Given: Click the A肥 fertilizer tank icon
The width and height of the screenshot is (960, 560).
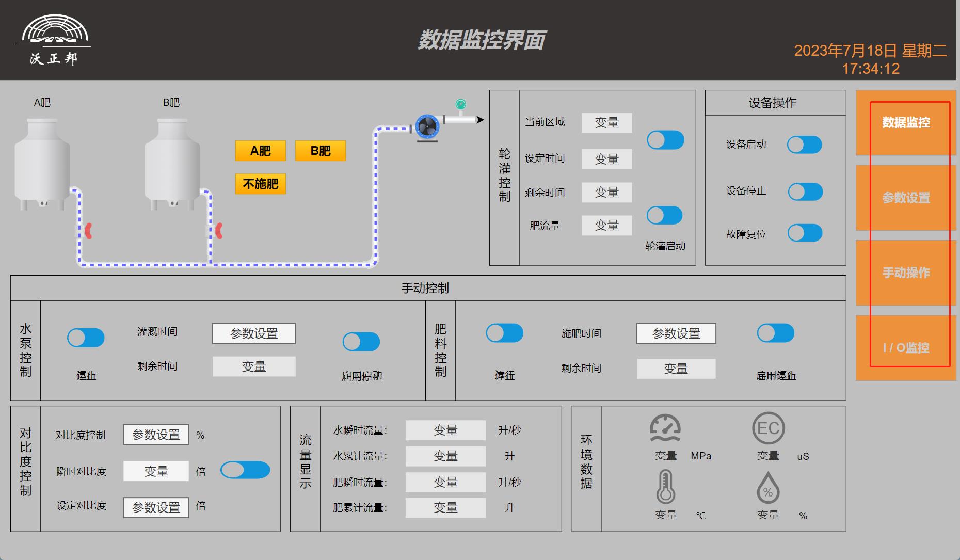Looking at the screenshot, I should 42,164.
